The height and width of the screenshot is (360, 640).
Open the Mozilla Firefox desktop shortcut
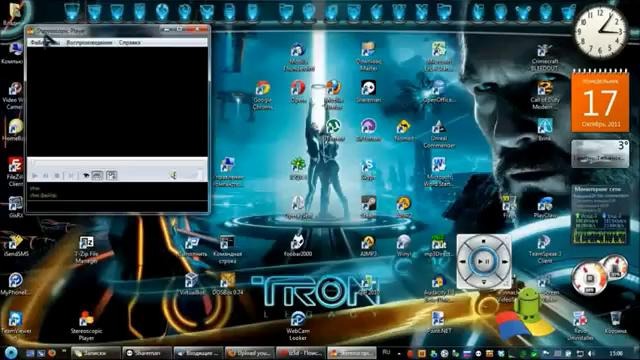click(x=333, y=95)
